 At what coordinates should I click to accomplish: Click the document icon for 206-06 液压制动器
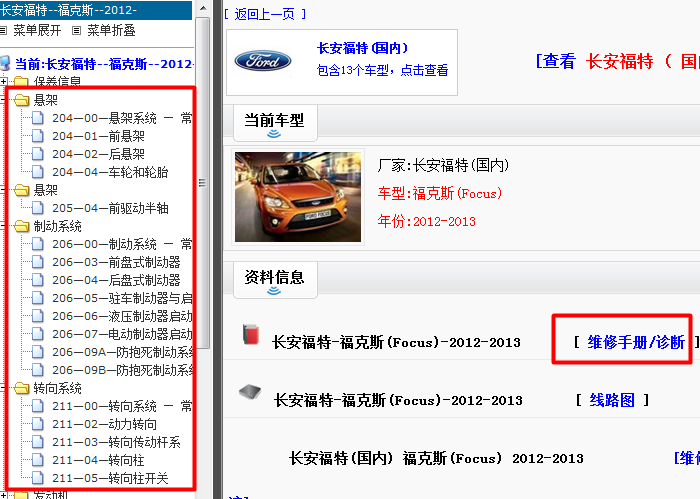38,316
